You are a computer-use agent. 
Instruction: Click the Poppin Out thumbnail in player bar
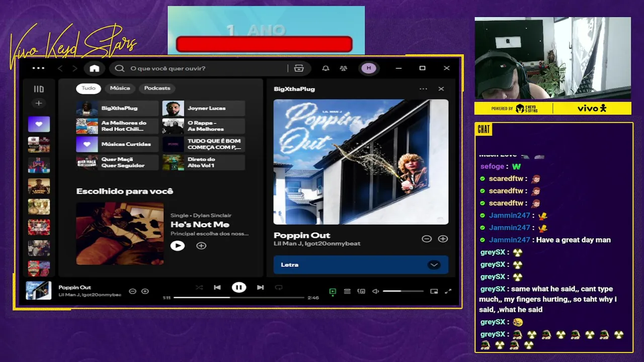tap(39, 291)
